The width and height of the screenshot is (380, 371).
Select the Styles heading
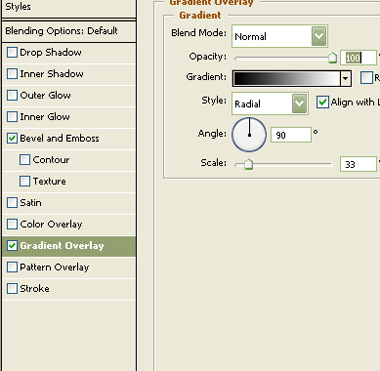click(x=18, y=7)
